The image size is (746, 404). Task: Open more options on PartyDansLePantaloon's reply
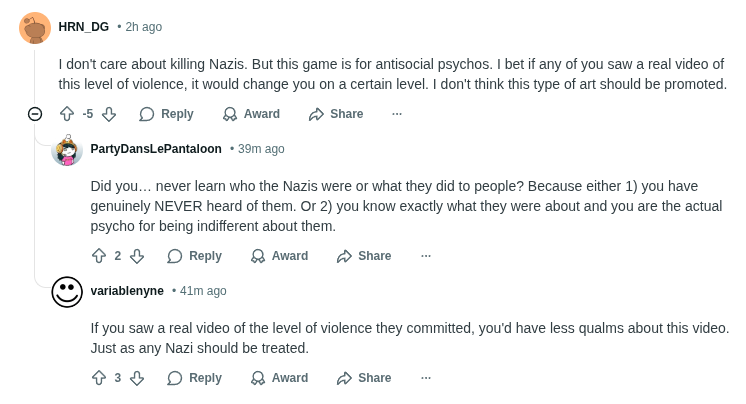425,256
